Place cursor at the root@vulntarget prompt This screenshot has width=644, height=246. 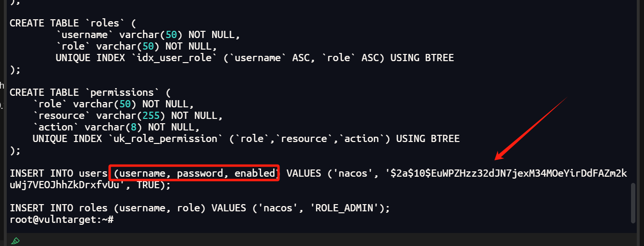(62, 220)
